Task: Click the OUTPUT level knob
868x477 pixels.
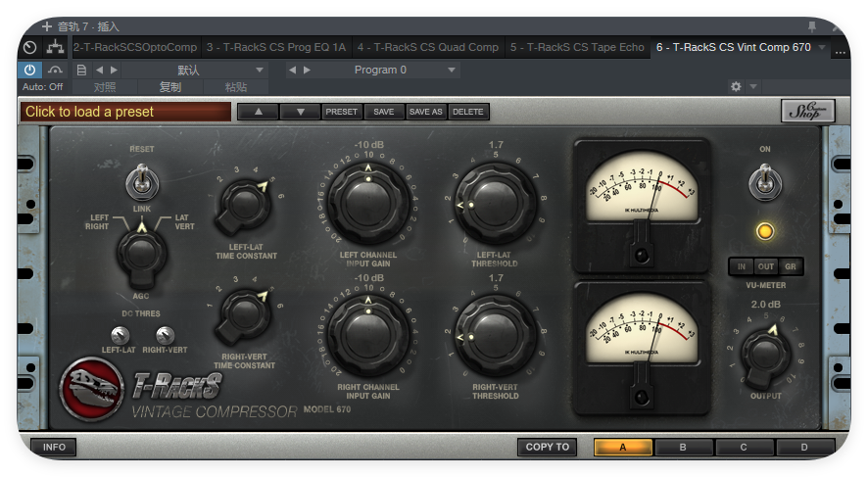Action: 765,355
